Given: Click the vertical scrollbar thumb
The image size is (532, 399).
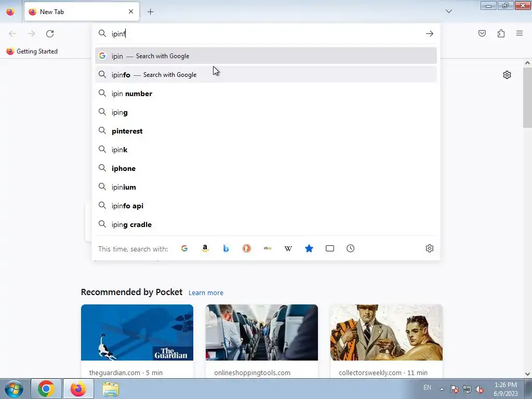Looking at the screenshot, I should click(x=527, y=97).
